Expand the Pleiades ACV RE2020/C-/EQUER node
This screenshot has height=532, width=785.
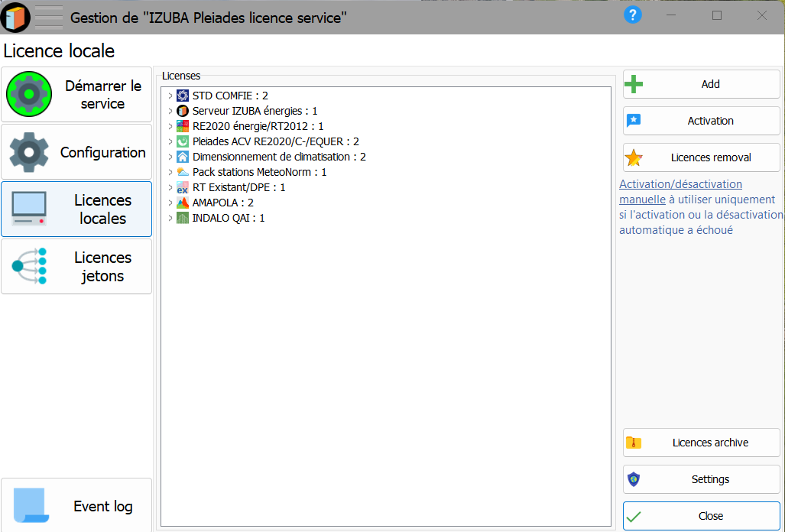click(x=170, y=141)
